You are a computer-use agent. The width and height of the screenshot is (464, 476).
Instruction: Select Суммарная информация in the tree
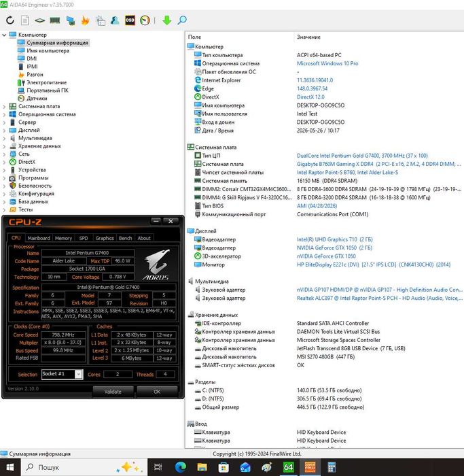pyautogui.click(x=57, y=43)
